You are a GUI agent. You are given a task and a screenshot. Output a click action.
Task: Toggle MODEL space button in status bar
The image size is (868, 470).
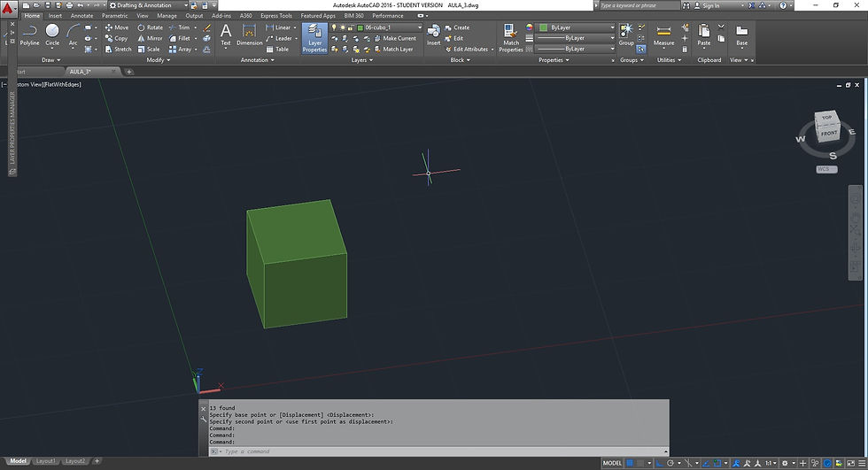coord(612,463)
